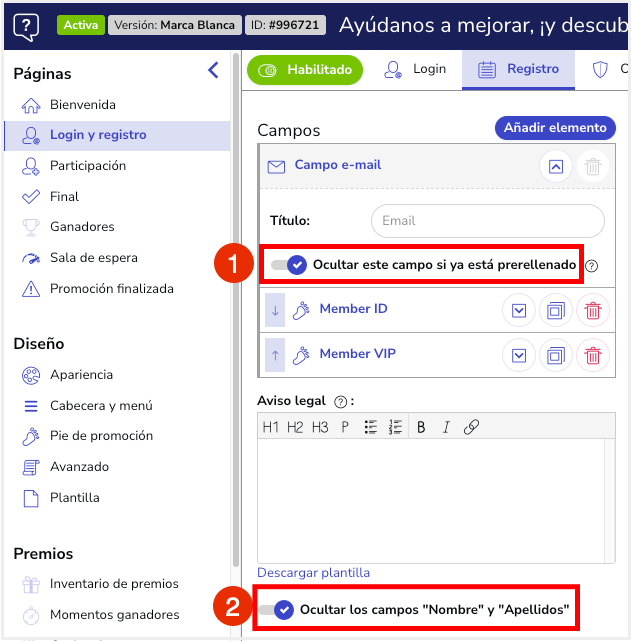
Task: Toggle Ocultar los campos Nombre y Apellidos
Action: coord(276,610)
